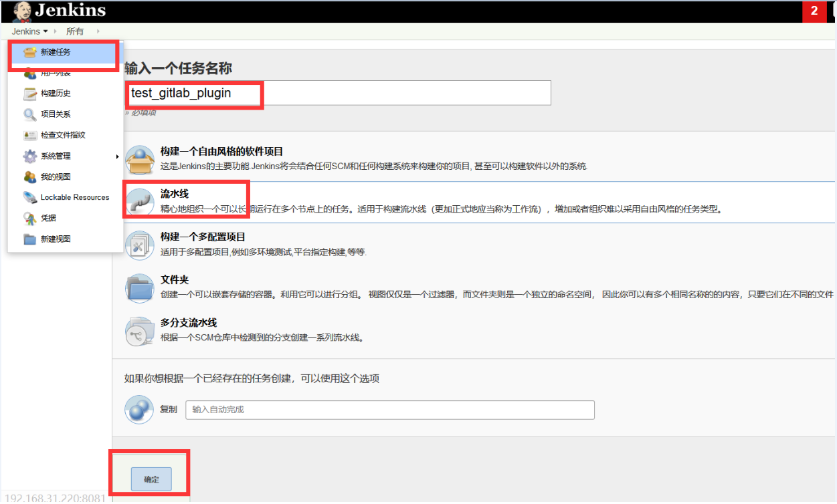Expand the 系统管理 submenu arrow

[x=117, y=156]
